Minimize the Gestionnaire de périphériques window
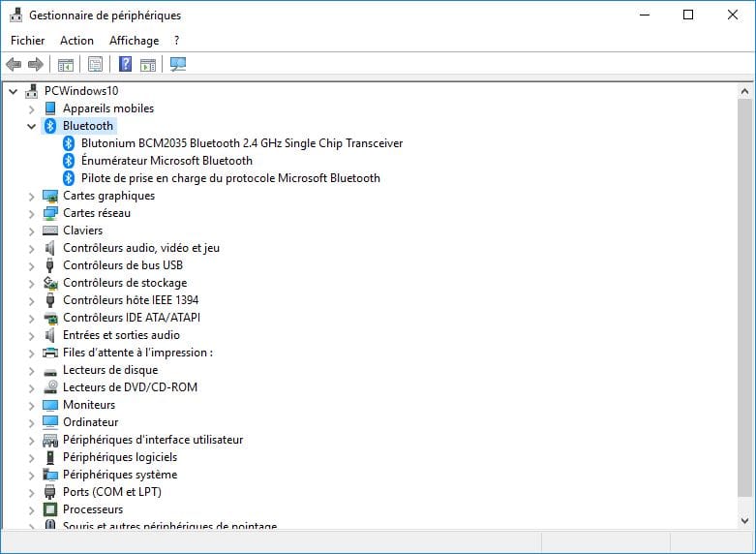The height and width of the screenshot is (554, 756). (x=645, y=15)
